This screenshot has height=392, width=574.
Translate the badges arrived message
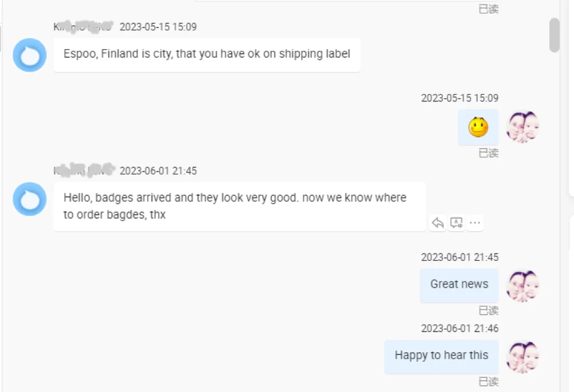click(x=456, y=223)
